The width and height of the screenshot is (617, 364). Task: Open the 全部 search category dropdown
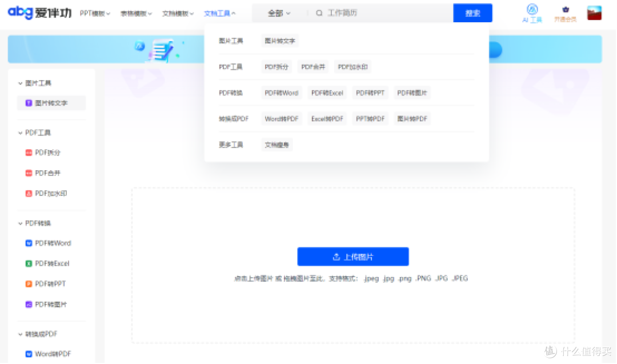tap(279, 13)
